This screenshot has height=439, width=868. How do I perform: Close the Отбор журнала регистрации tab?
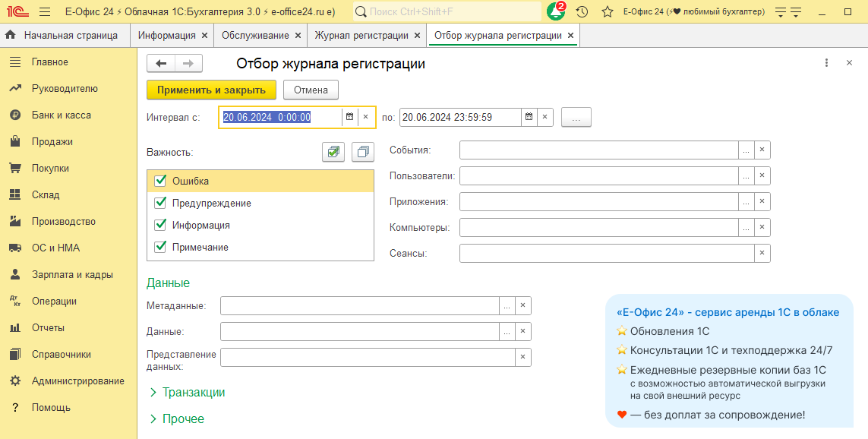571,36
